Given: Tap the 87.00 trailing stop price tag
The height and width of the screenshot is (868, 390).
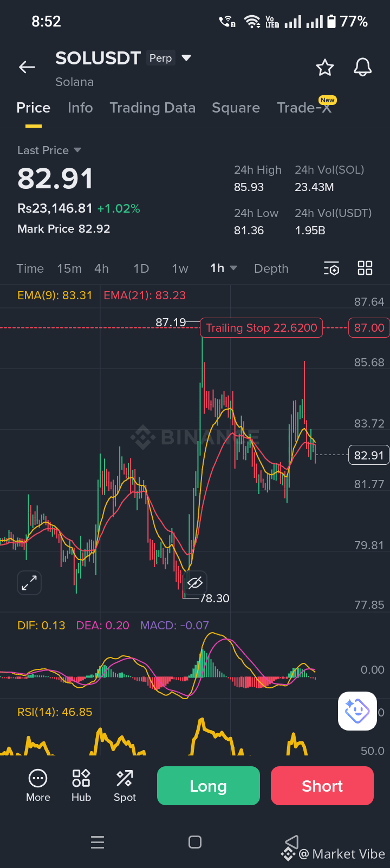Looking at the screenshot, I should [x=369, y=328].
